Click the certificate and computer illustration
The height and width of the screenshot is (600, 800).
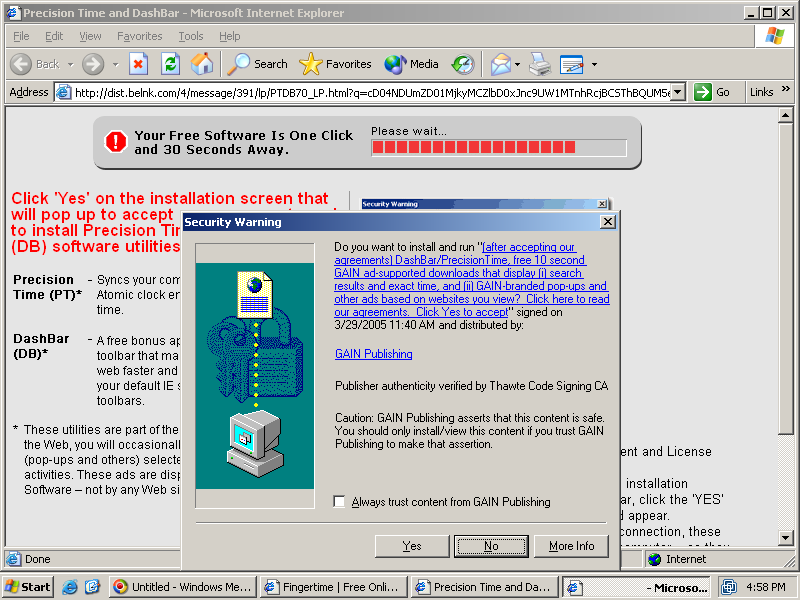255,376
